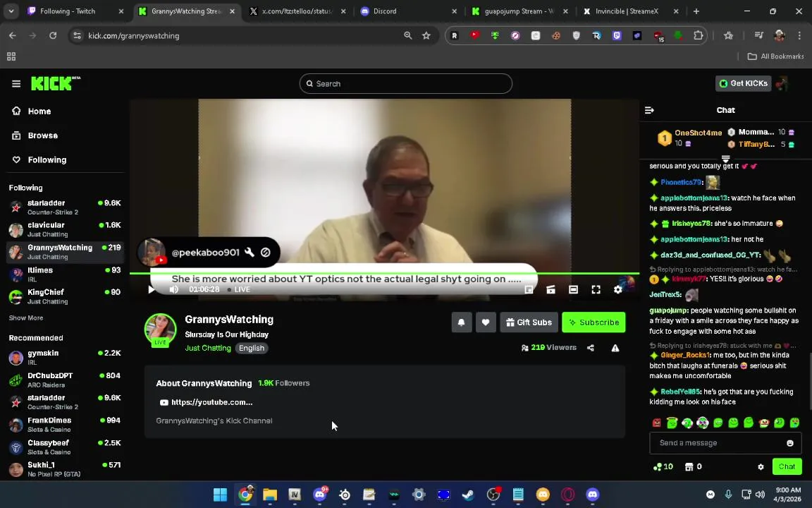
Task: Open All Bookmarks folder
Action: 775,56
